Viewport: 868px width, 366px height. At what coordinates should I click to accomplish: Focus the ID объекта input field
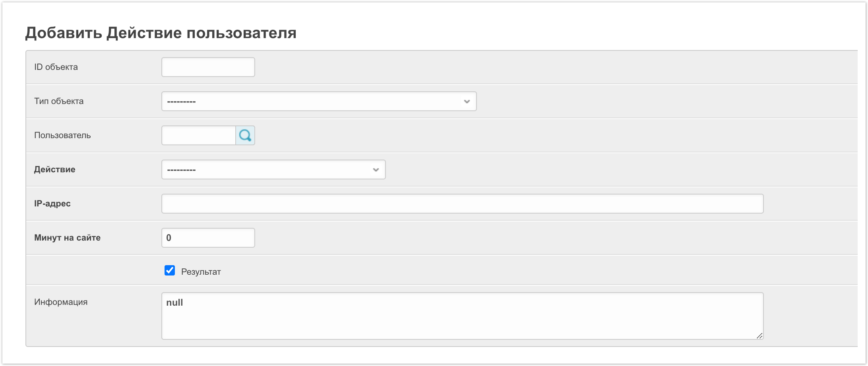[x=208, y=67]
